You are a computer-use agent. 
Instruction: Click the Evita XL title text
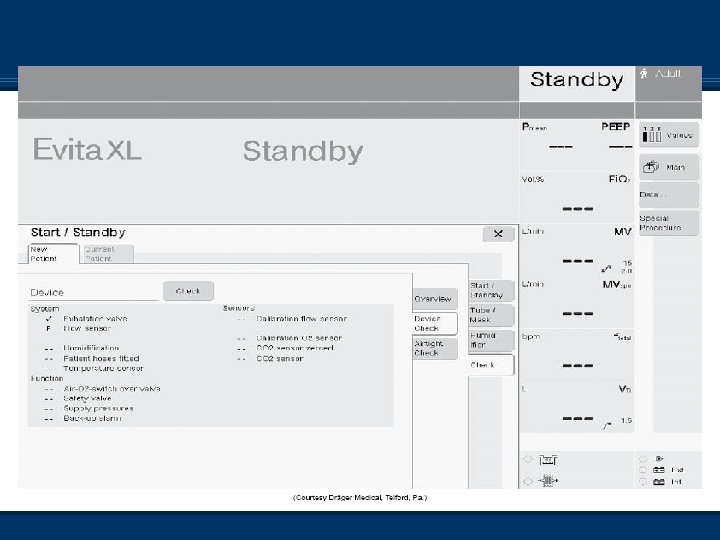pos(87,149)
